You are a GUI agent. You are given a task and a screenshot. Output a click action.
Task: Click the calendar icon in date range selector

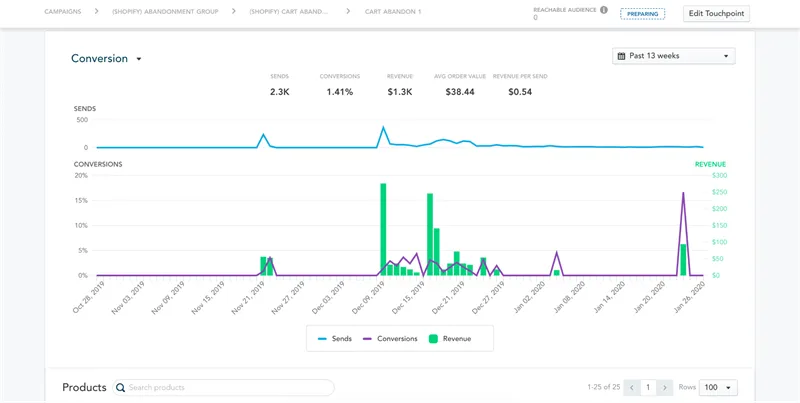621,56
